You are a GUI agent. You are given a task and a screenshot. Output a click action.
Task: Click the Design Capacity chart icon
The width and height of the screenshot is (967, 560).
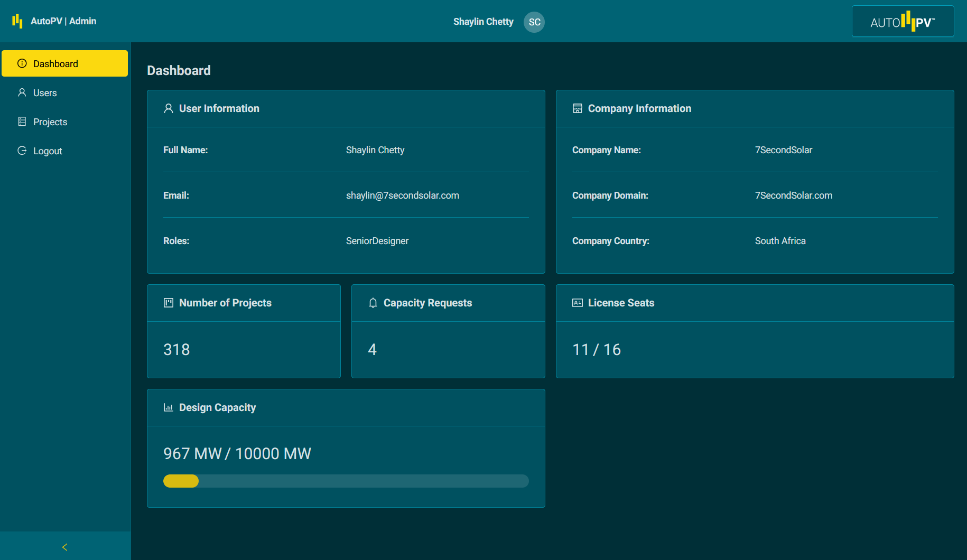point(169,407)
